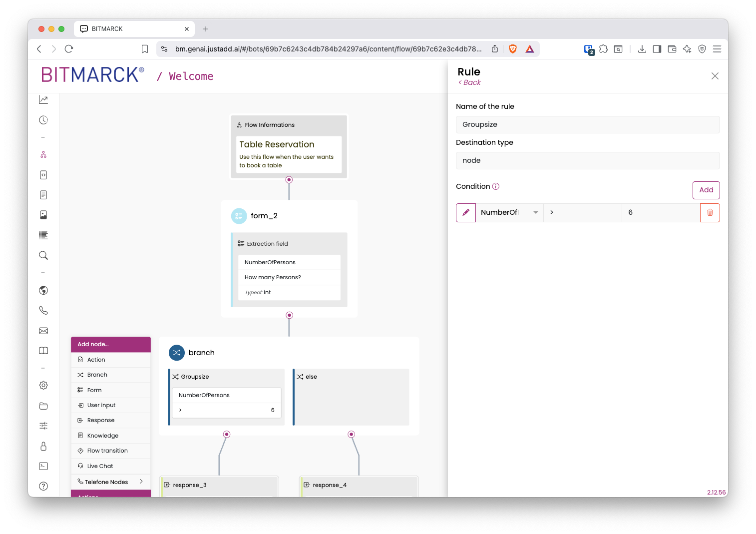The height and width of the screenshot is (534, 756).
Task: Open the flows hierarchy sidebar icon
Action: pos(43,155)
